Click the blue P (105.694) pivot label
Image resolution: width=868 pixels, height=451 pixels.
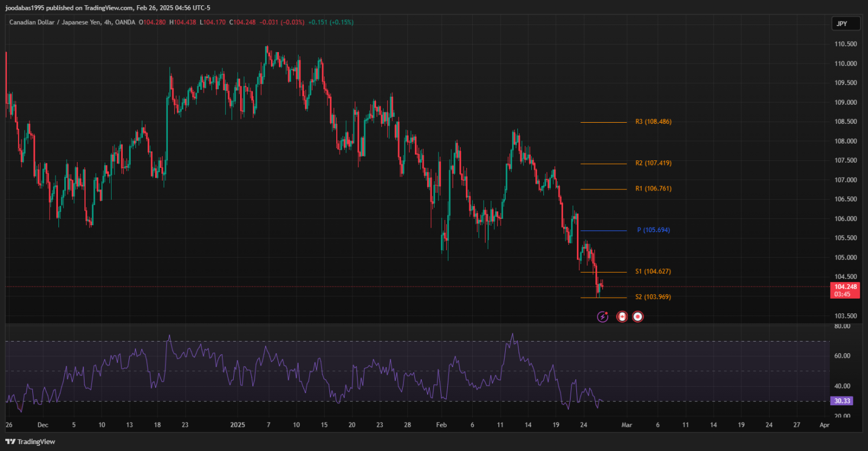click(x=653, y=230)
